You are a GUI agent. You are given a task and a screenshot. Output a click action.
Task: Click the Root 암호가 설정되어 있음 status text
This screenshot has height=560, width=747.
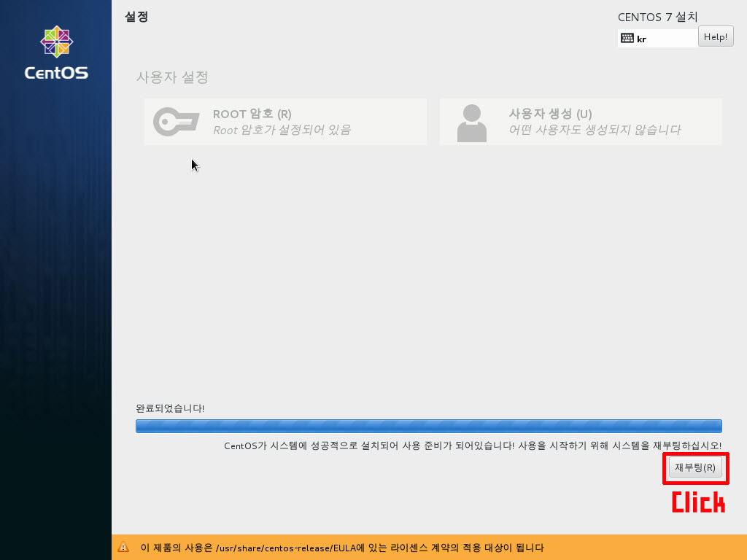tap(282, 130)
